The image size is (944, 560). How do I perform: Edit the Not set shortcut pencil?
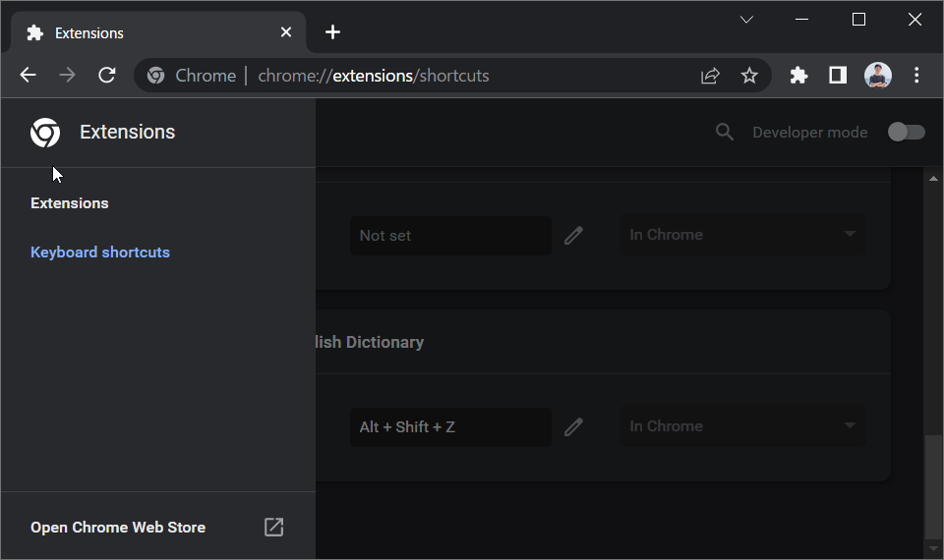pyautogui.click(x=573, y=235)
